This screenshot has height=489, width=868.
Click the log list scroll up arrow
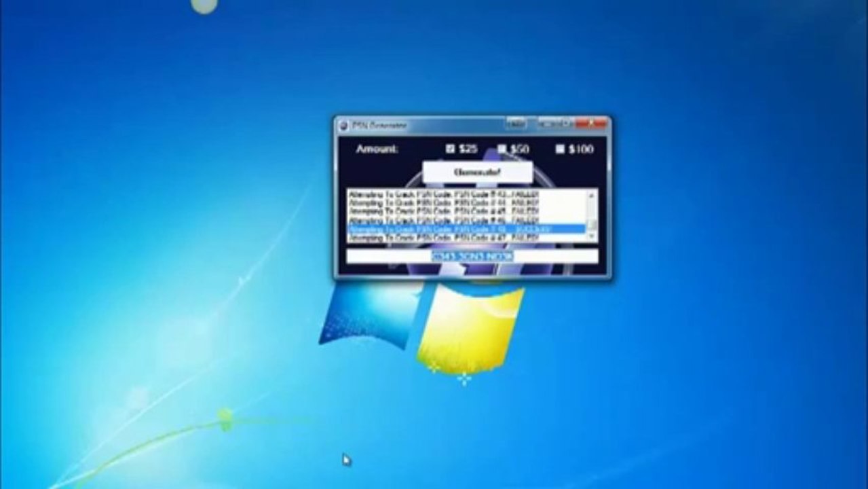click(592, 195)
